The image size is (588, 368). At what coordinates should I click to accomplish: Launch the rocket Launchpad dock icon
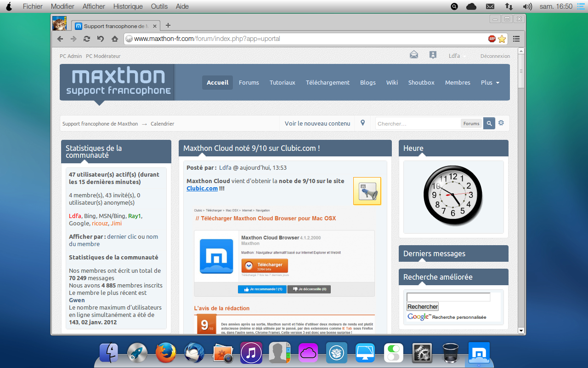[137, 353]
